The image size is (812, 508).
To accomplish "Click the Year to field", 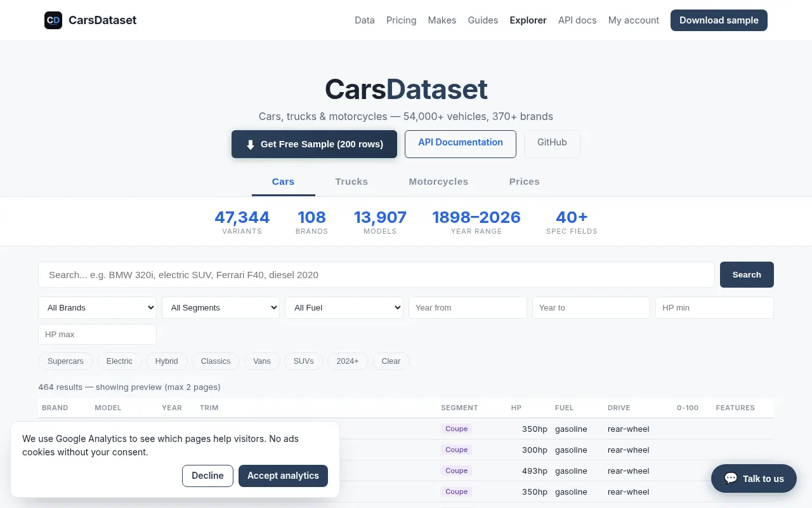I will pos(591,307).
